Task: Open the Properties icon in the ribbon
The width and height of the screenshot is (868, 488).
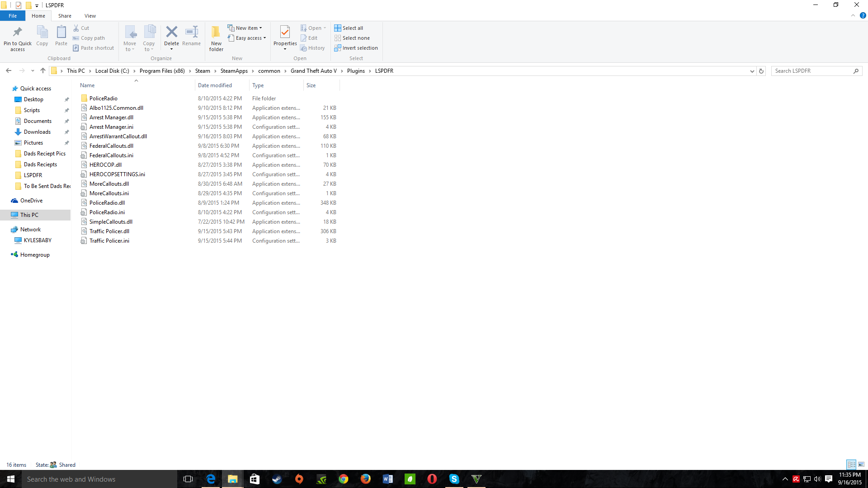Action: [x=285, y=32]
